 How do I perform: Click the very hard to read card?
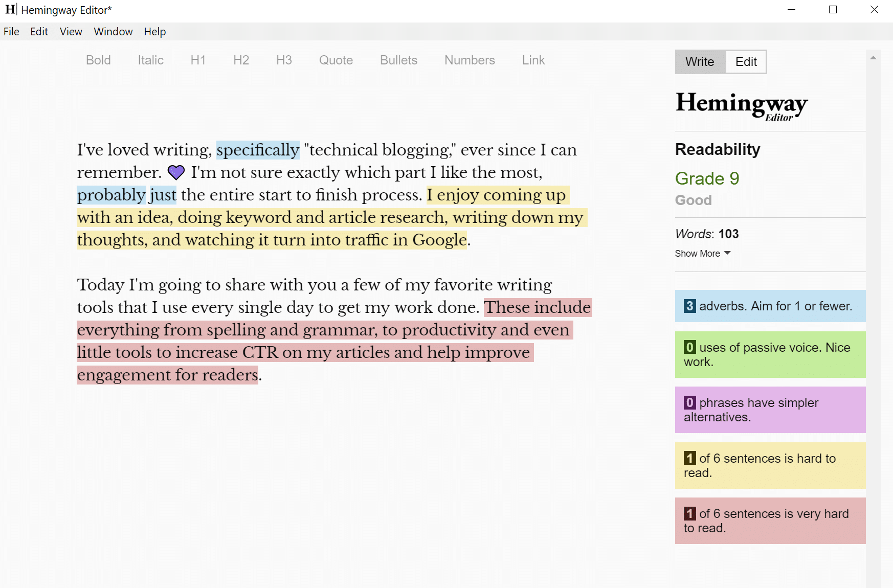(x=770, y=521)
